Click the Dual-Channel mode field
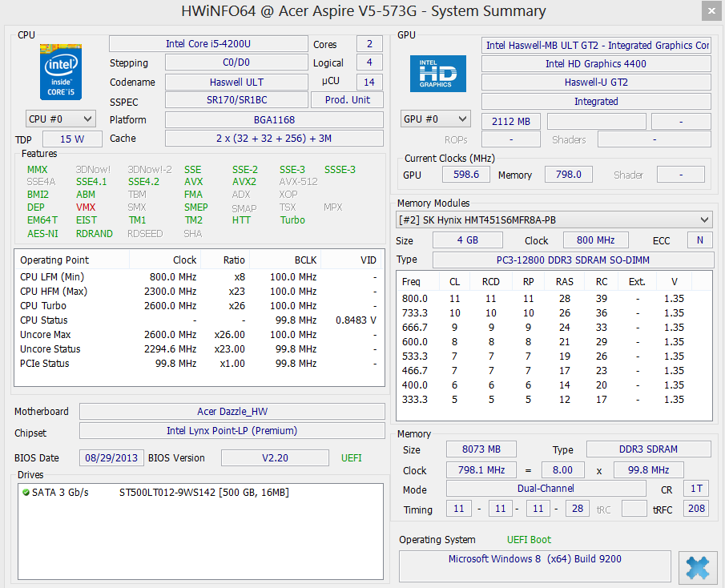Image resolution: width=725 pixels, height=588 pixels. pyautogui.click(x=546, y=489)
